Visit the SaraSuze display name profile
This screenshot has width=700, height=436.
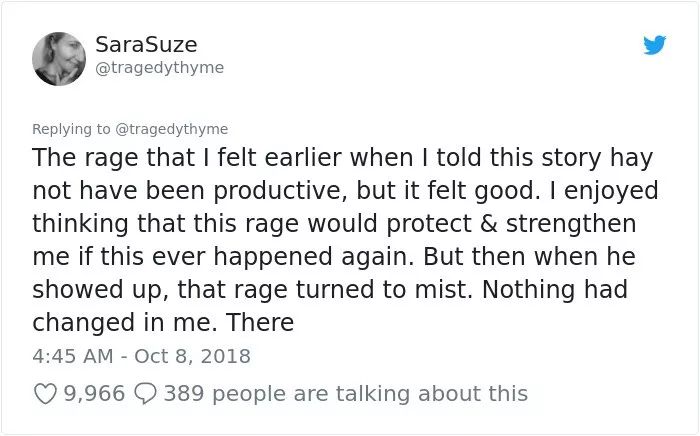tap(146, 45)
